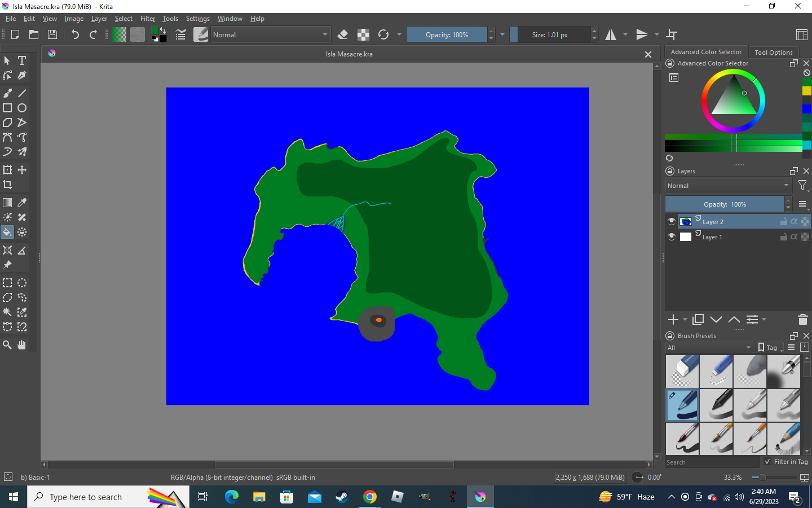Select the Crop tool
This screenshot has height=508, width=812.
tap(7, 185)
